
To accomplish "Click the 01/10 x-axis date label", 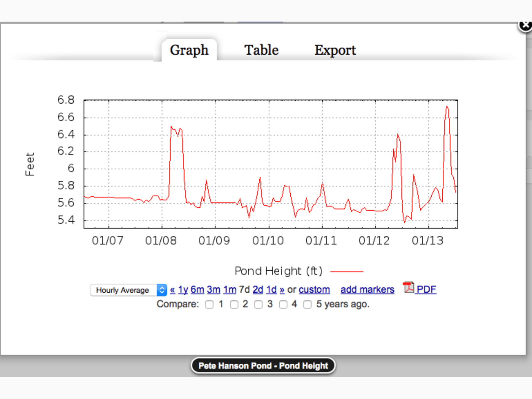I will click(268, 241).
